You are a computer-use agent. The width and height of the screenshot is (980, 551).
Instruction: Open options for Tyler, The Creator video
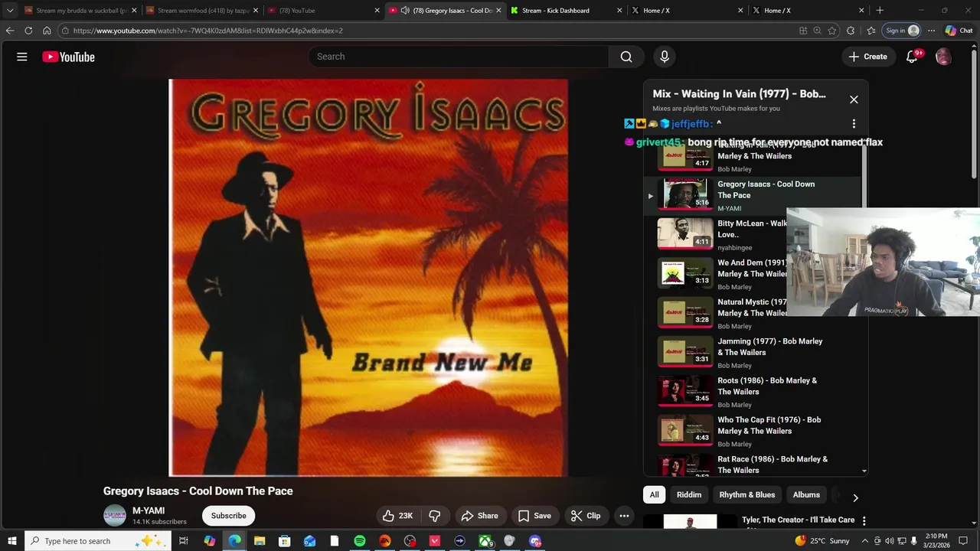(x=864, y=520)
